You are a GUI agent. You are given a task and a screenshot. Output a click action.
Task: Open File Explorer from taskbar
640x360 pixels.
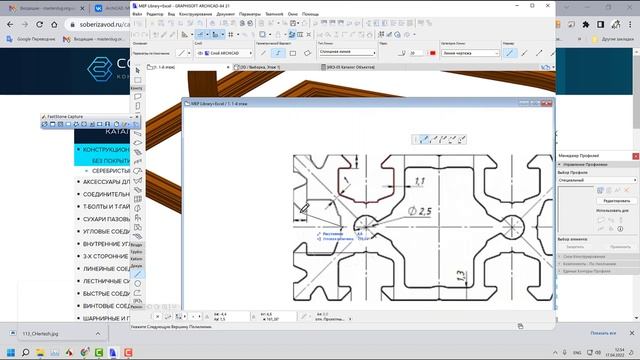coord(40,352)
